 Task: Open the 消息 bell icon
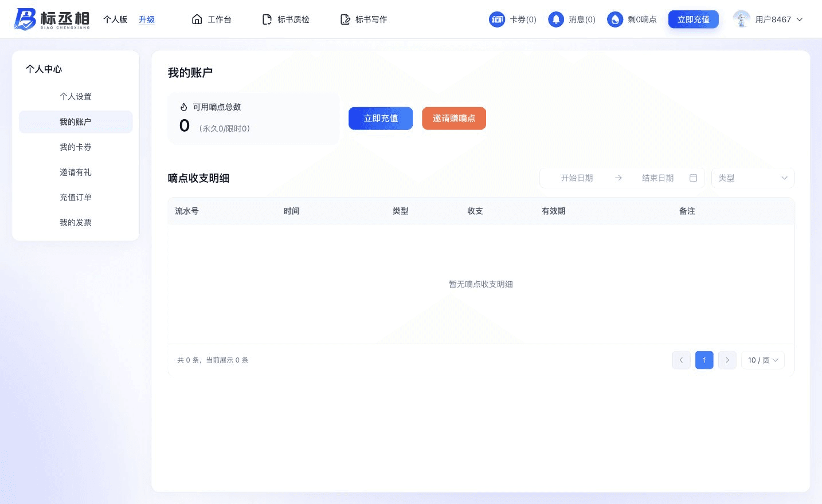[556, 19]
